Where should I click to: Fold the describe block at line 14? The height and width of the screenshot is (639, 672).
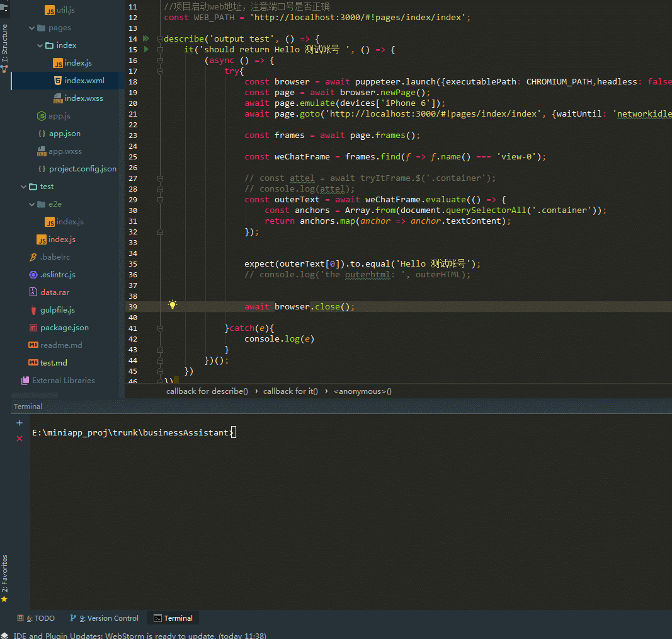(160, 39)
